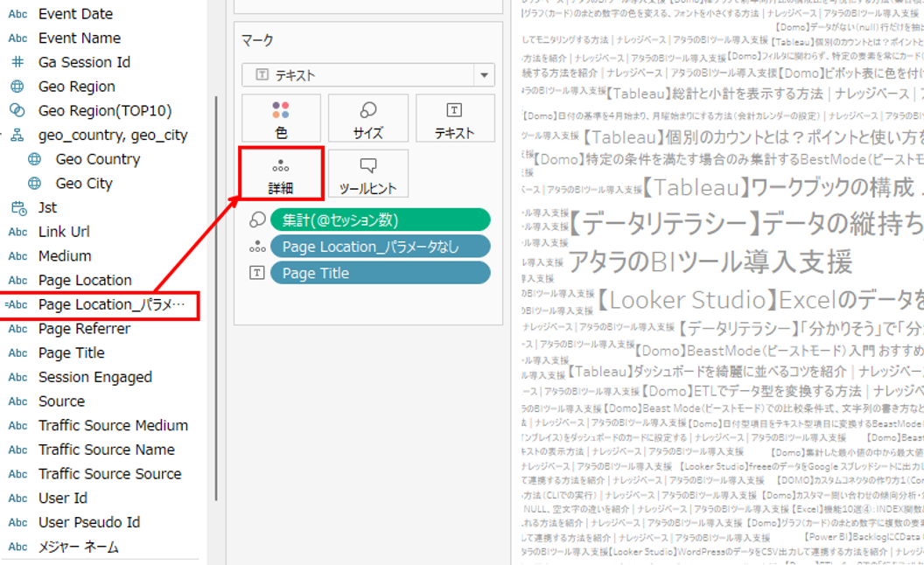Select the Traffic Source Medium field

point(113,425)
